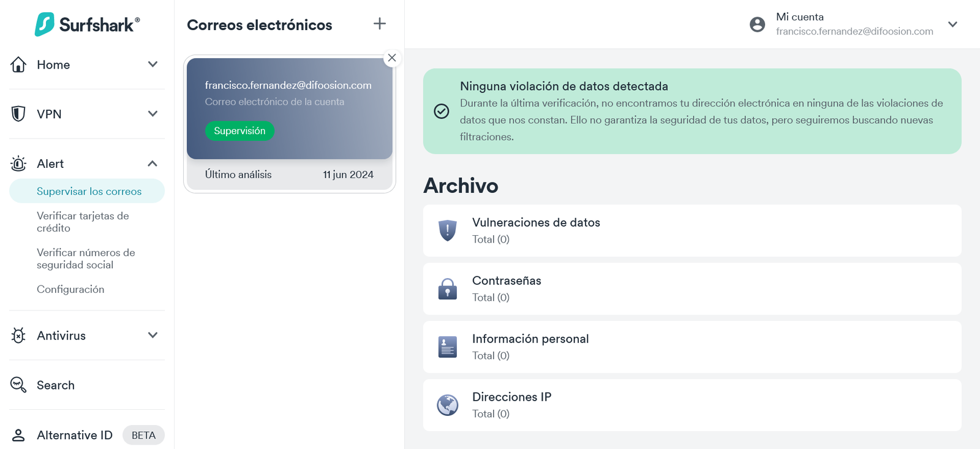Click Ninguna violación de datos detectada title
The width and height of the screenshot is (980, 449).
coord(564,86)
